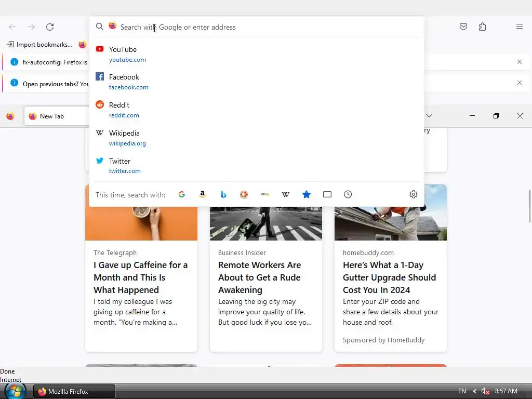This screenshot has width=532, height=399.
Task: Search bookmarks using the star icon
Action: (307, 194)
